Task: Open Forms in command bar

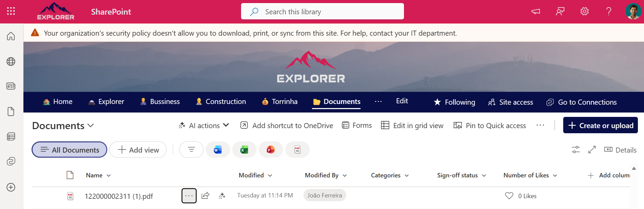Action: (x=357, y=125)
